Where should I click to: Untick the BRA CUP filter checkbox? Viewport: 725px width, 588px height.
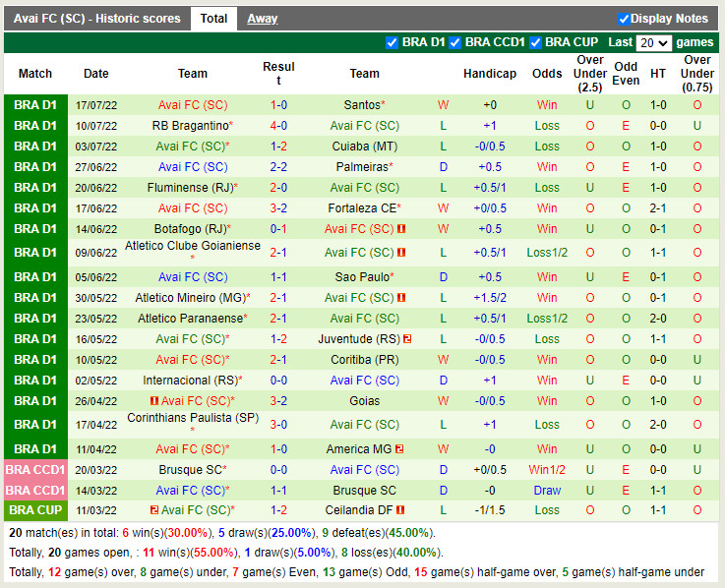(x=535, y=42)
